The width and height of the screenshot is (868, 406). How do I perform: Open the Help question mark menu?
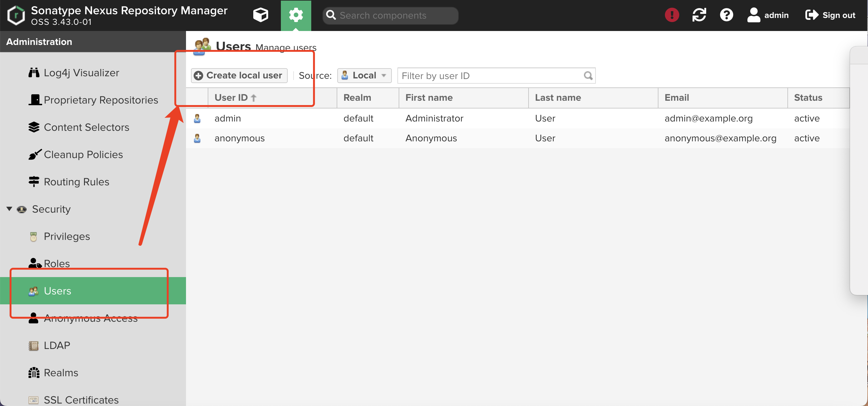coord(726,15)
